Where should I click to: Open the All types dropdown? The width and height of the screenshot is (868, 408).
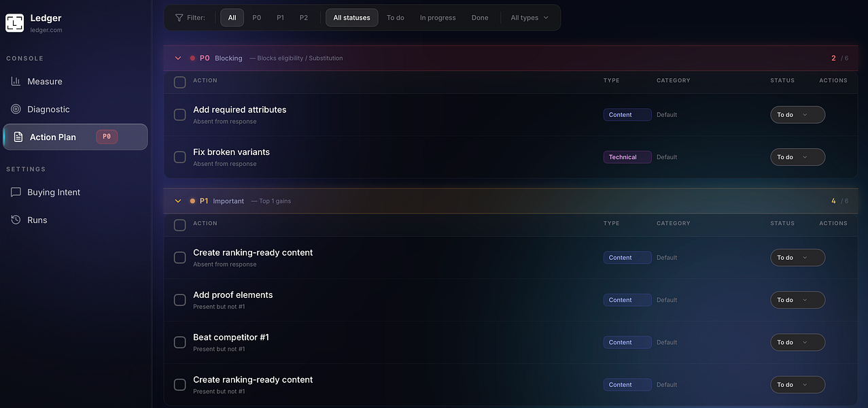point(530,18)
